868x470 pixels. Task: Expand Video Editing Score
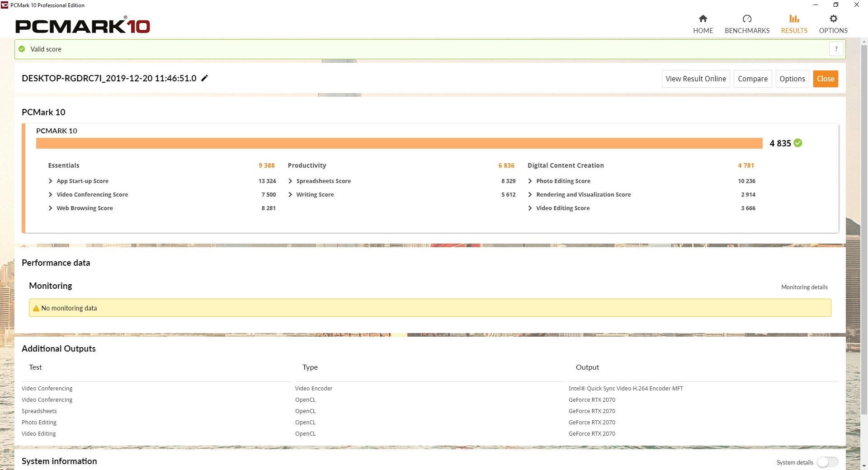[530, 208]
